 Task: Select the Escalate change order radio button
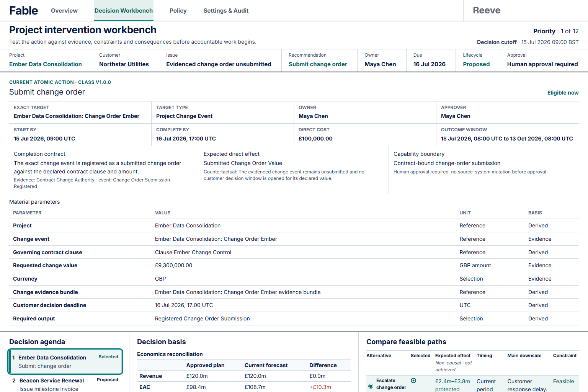point(371,386)
